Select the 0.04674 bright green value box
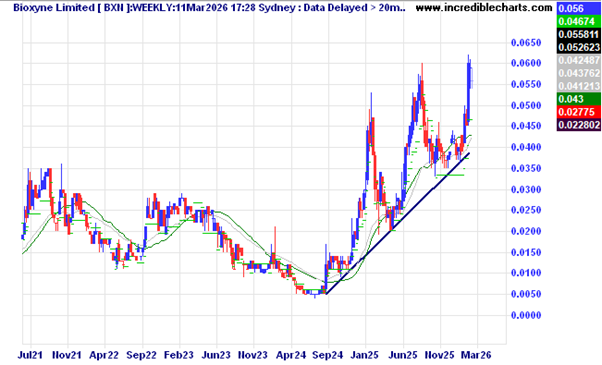This screenshot has height=365, width=602. click(x=579, y=21)
